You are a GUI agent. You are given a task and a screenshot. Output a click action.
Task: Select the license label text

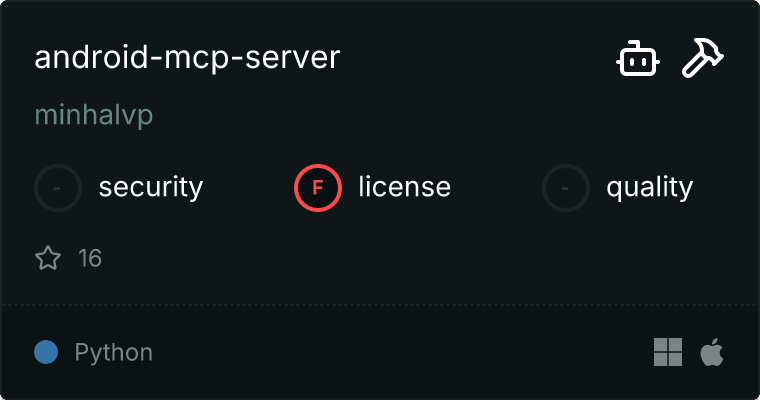[x=404, y=187]
